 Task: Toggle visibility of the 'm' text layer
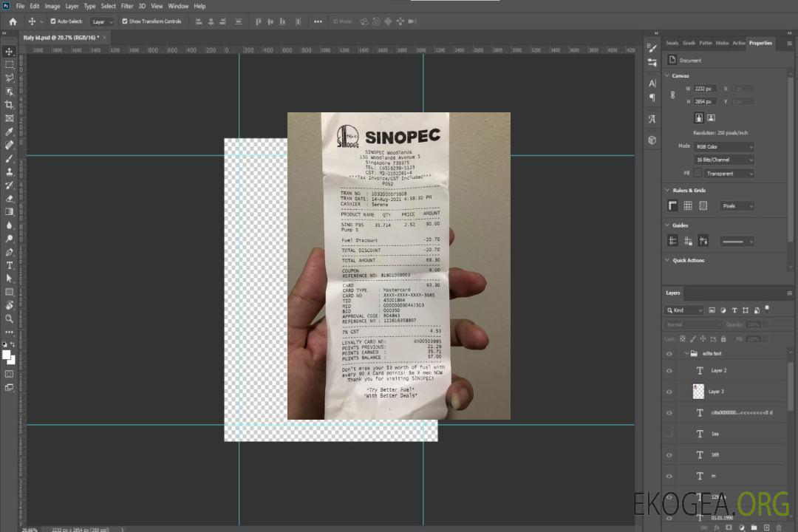pos(669,477)
